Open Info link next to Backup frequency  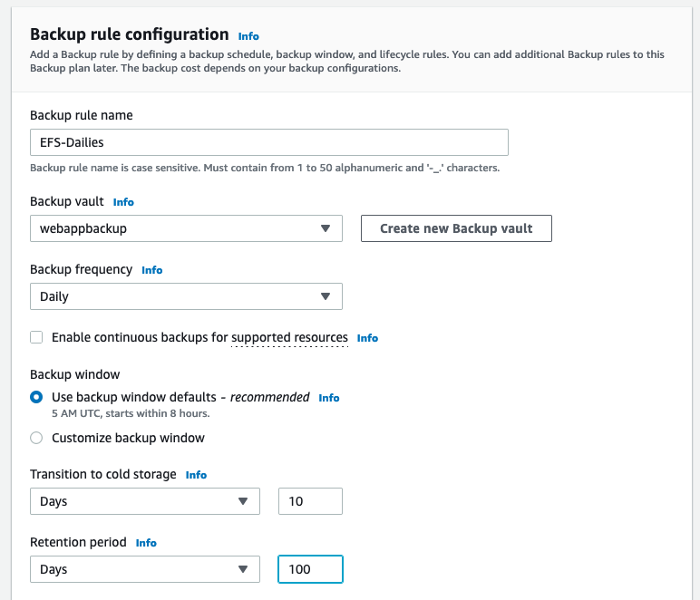(x=152, y=270)
